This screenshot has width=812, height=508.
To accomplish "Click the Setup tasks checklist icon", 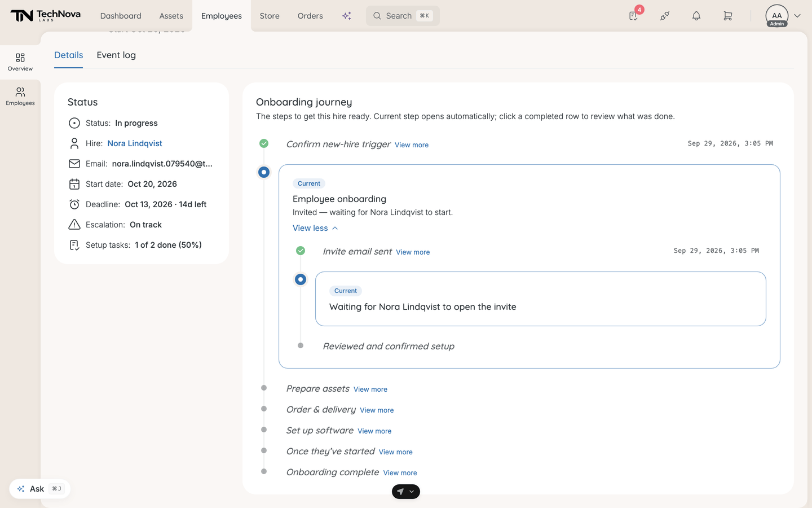I will pyautogui.click(x=74, y=245).
